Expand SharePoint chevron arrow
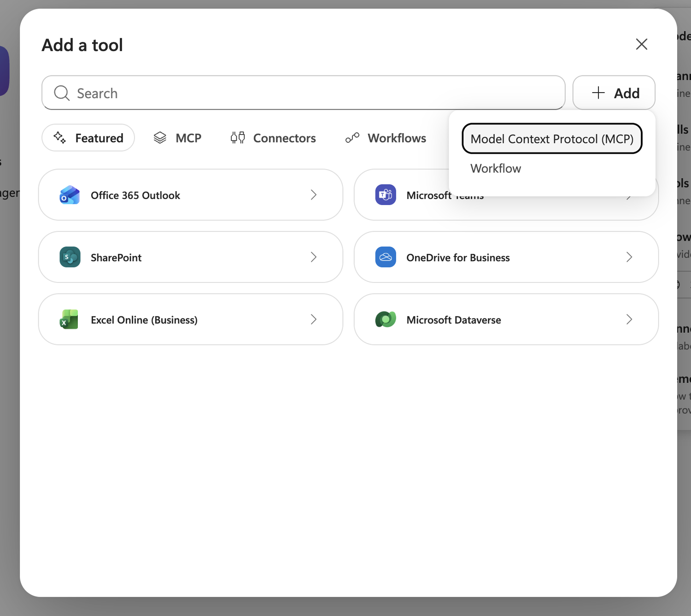 [314, 257]
